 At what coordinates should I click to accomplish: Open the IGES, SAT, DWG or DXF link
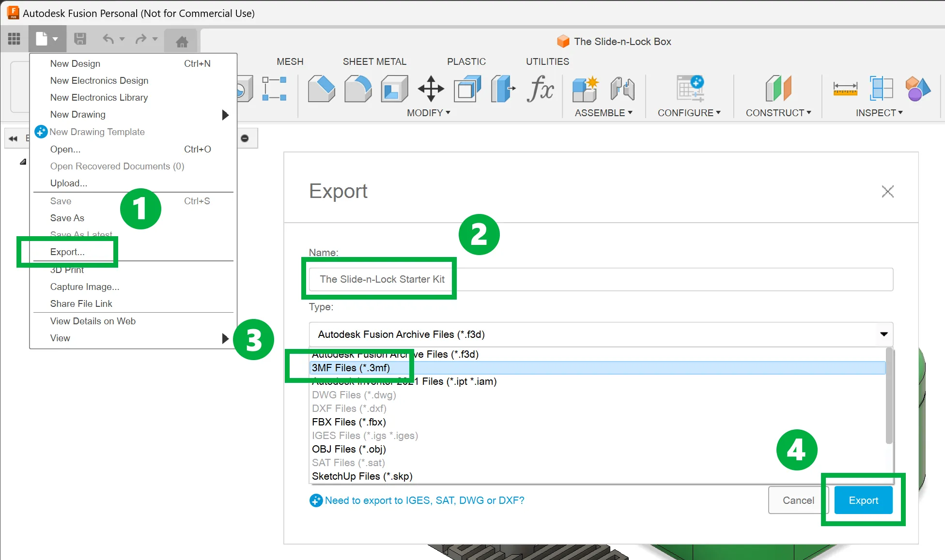point(424,500)
